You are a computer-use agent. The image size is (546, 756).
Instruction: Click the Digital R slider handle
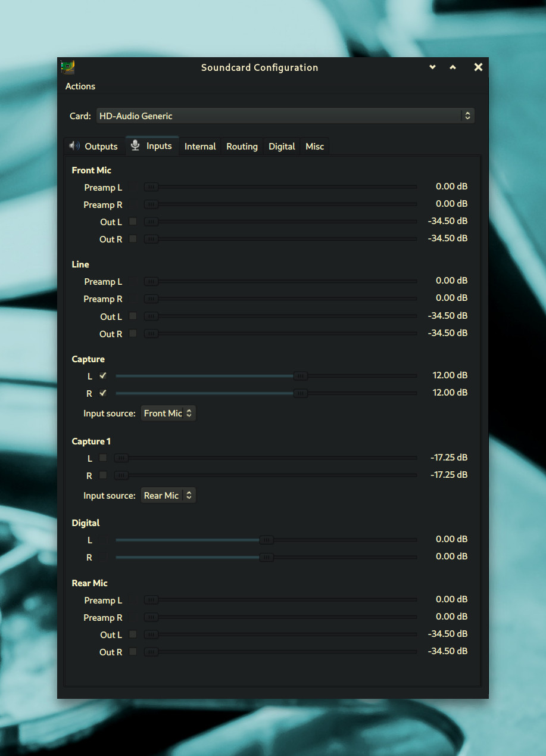click(266, 557)
